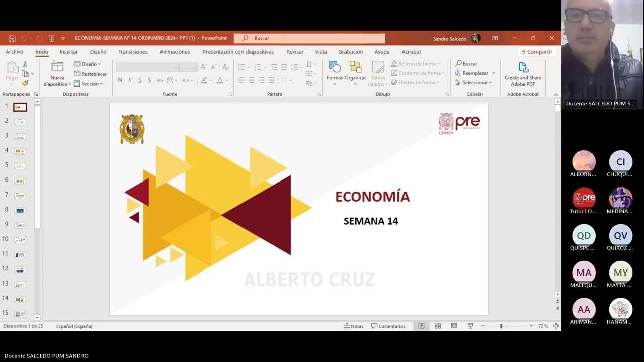The height and width of the screenshot is (362, 644).
Task: Pick font color with the A icon
Action: [220, 80]
